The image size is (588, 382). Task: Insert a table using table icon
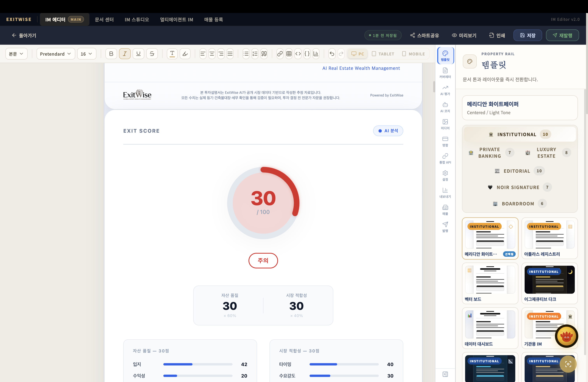pos(289,54)
